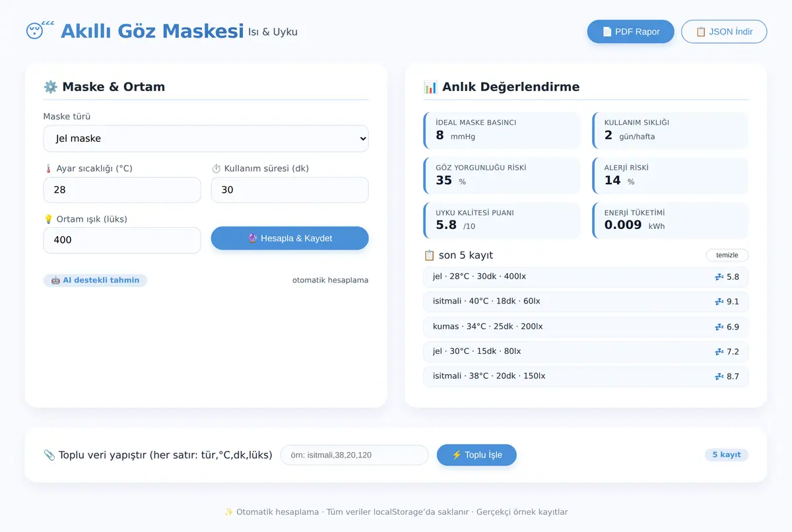
Task: Click the sleep icon on the jel 28°C record
Action: 719,277
